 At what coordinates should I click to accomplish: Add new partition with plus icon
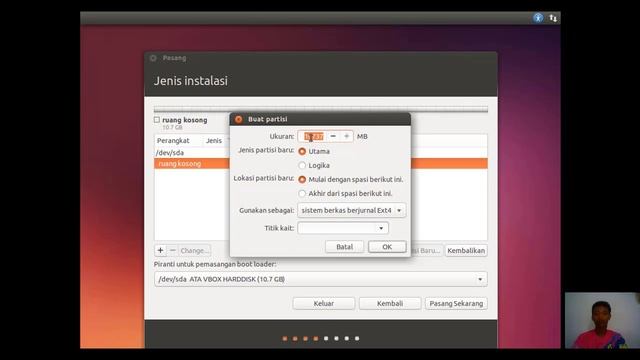[x=160, y=250]
